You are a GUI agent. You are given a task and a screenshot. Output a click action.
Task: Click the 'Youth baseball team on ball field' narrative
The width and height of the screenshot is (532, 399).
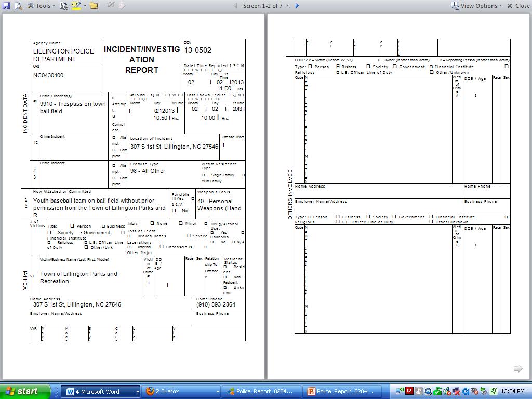pyautogui.click(x=99, y=208)
